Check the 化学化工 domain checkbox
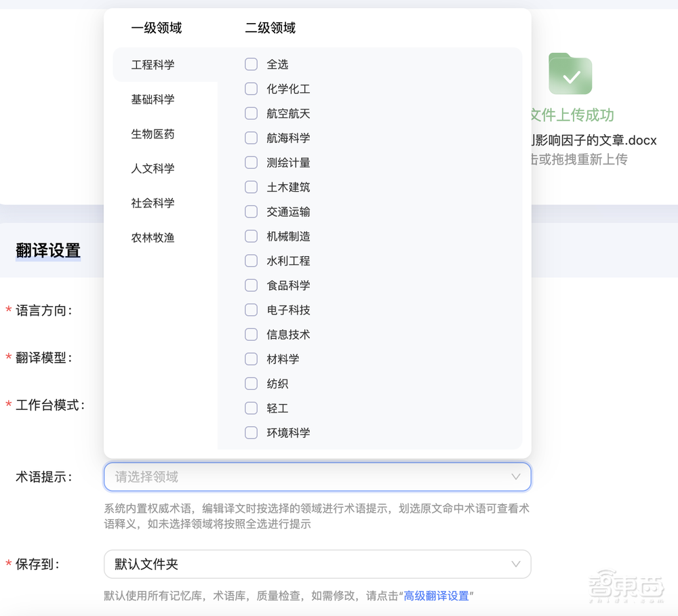This screenshot has width=678, height=616. (251, 89)
